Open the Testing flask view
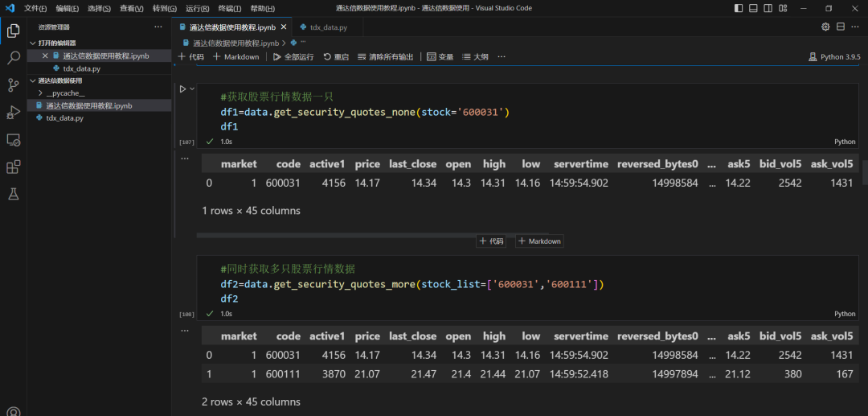868x416 pixels. (x=14, y=194)
